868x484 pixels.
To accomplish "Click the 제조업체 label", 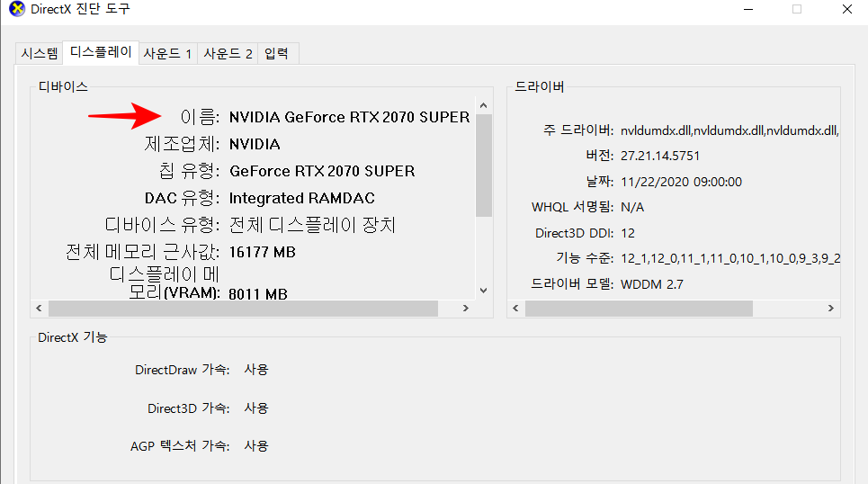I will 182,145.
